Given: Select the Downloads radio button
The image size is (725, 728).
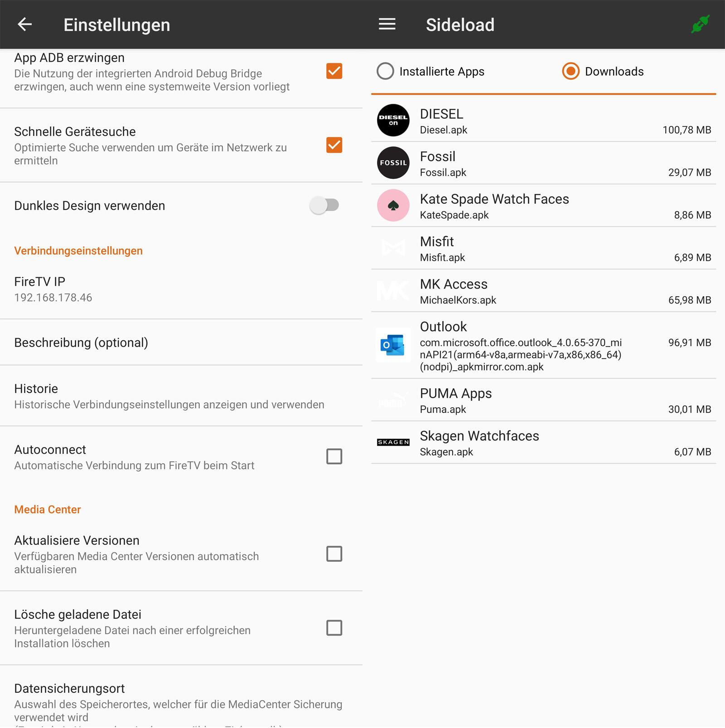Looking at the screenshot, I should [570, 71].
